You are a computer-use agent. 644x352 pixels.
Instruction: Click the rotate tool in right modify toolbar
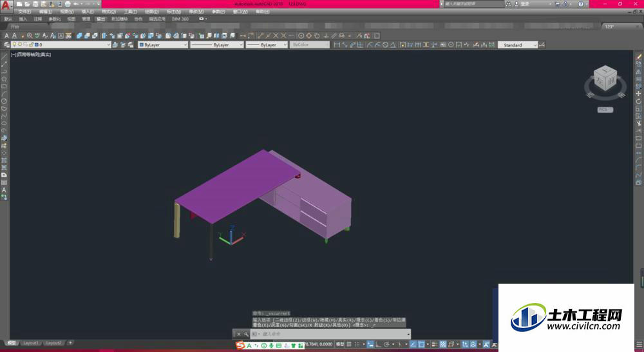639,101
